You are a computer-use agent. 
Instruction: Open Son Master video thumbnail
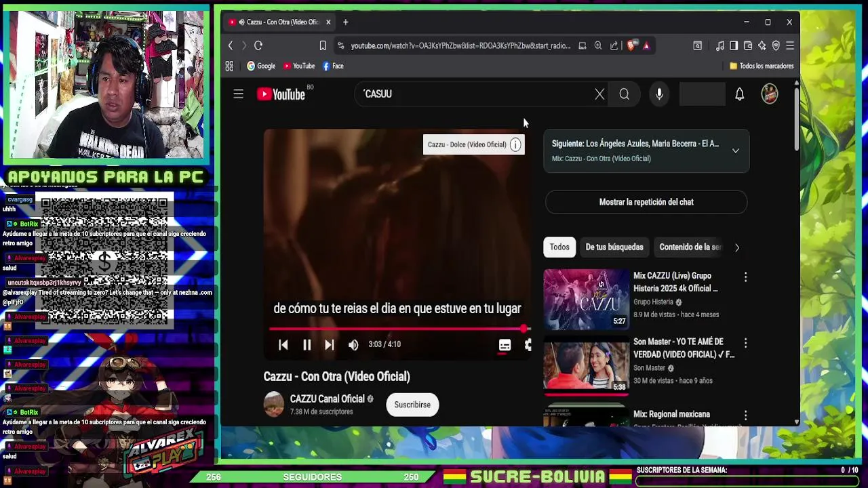[587, 365]
